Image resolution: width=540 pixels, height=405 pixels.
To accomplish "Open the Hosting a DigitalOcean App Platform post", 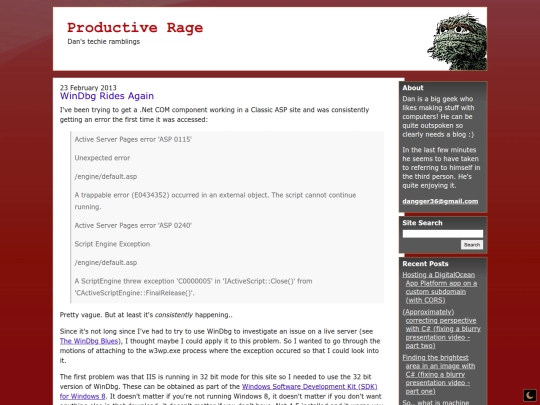I will (x=441, y=288).
